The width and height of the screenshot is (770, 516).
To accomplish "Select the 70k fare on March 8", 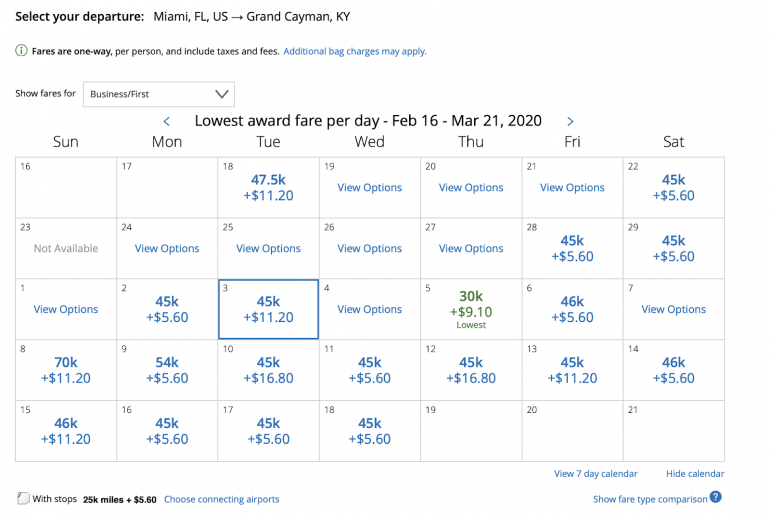I will (66, 371).
